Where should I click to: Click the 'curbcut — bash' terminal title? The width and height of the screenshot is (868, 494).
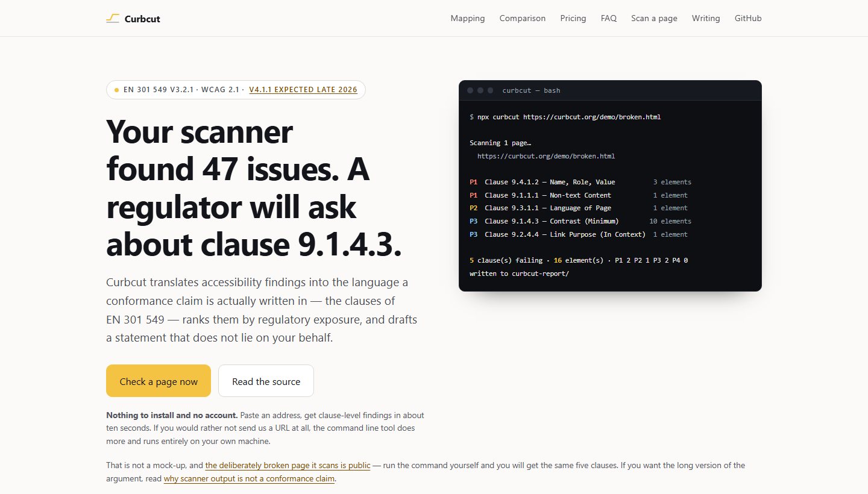[531, 90]
